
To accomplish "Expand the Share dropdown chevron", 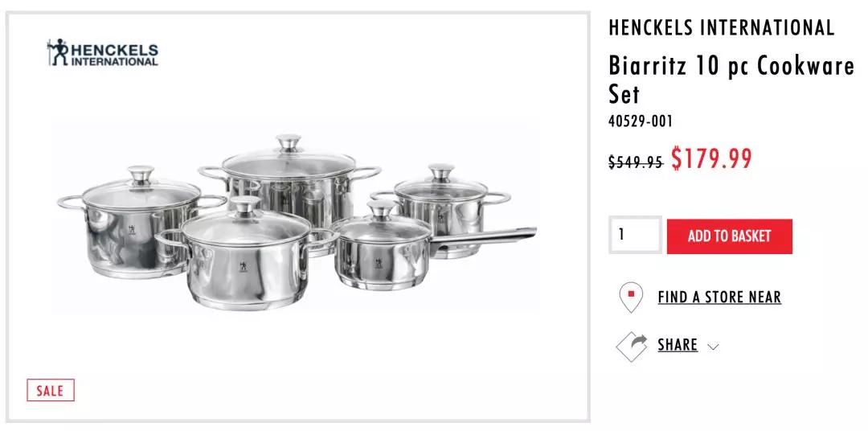I will click(x=712, y=347).
